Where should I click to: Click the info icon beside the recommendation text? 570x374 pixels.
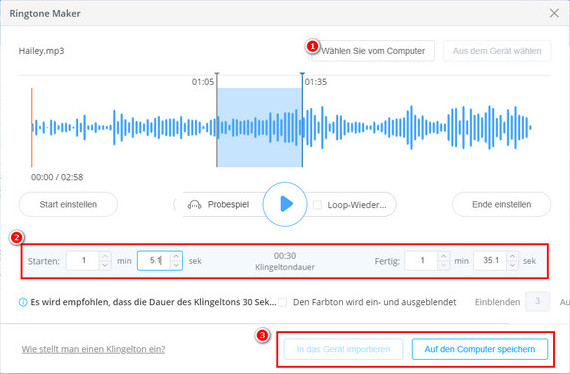[x=23, y=302]
